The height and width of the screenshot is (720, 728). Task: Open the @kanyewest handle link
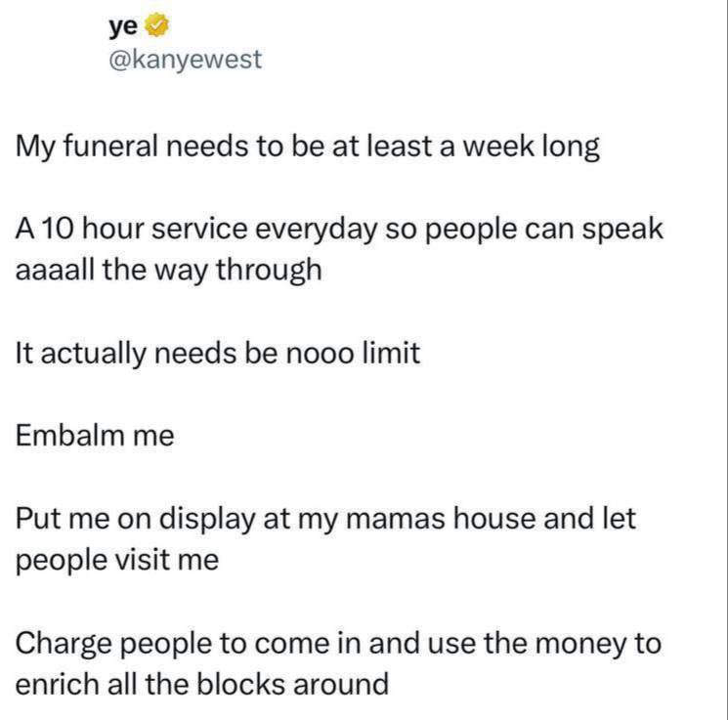coord(184,59)
